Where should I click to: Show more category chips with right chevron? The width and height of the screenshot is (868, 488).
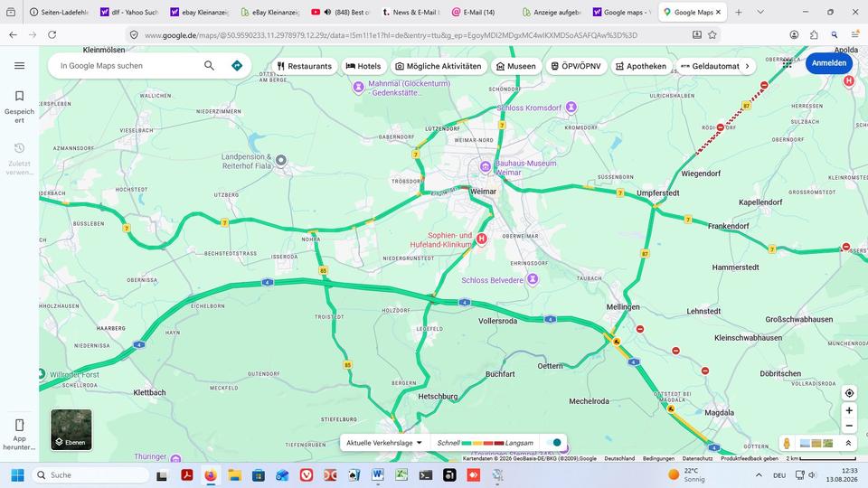(748, 66)
